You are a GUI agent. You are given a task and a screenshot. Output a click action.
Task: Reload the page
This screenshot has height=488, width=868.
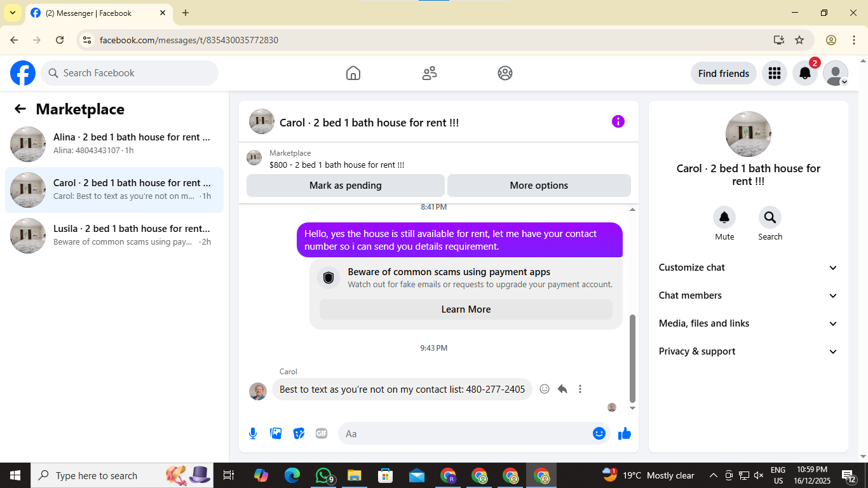tap(60, 40)
